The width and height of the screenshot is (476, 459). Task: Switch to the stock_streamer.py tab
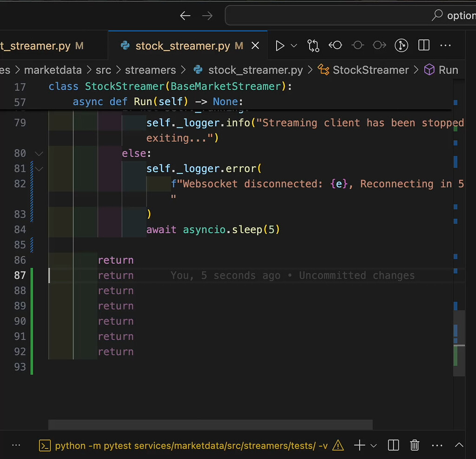pyautogui.click(x=182, y=46)
